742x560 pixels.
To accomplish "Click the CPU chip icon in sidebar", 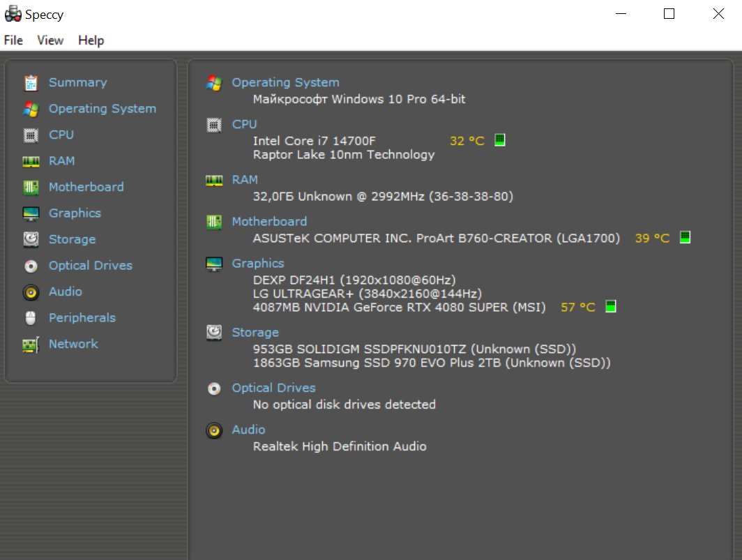I will (31, 135).
